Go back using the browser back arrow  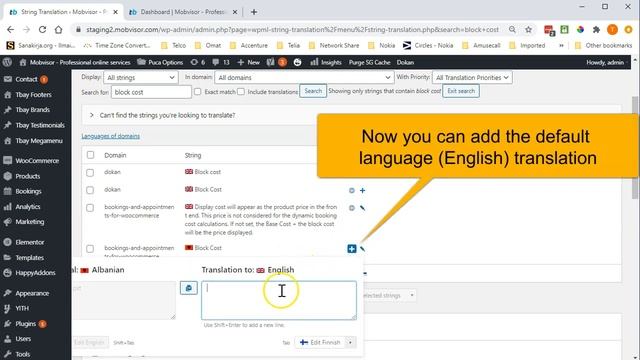(x=11, y=29)
